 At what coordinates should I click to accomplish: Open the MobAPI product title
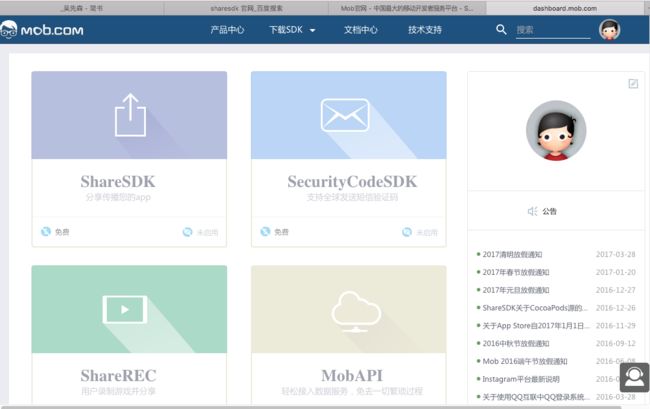(352, 375)
